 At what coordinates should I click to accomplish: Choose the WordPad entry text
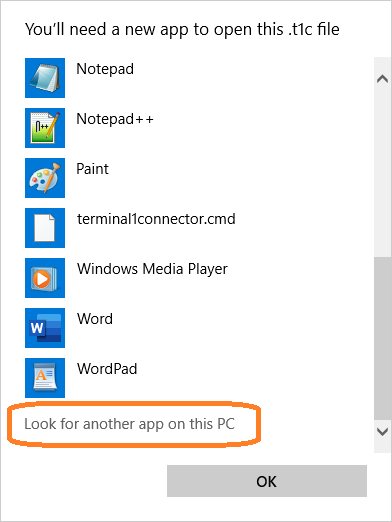click(x=107, y=369)
